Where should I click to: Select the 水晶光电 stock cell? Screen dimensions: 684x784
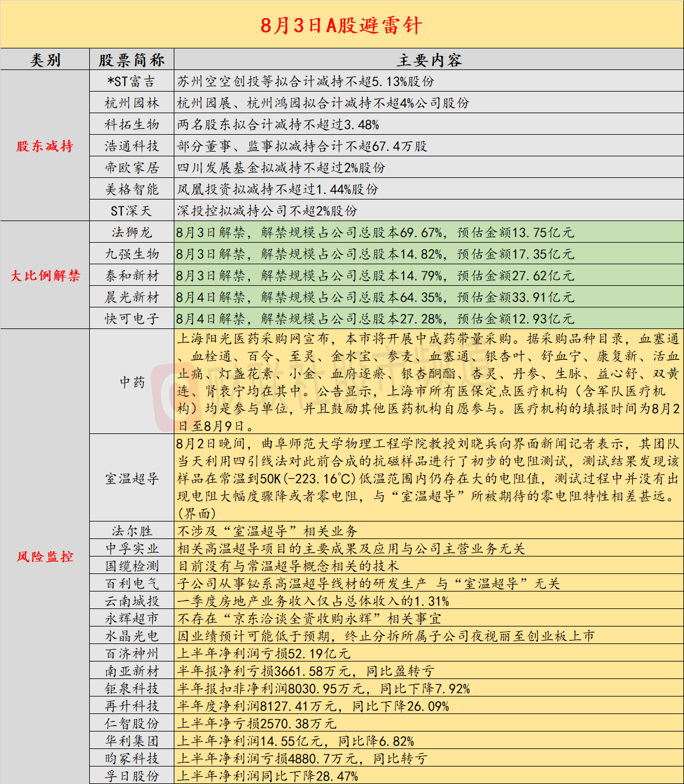click(132, 636)
